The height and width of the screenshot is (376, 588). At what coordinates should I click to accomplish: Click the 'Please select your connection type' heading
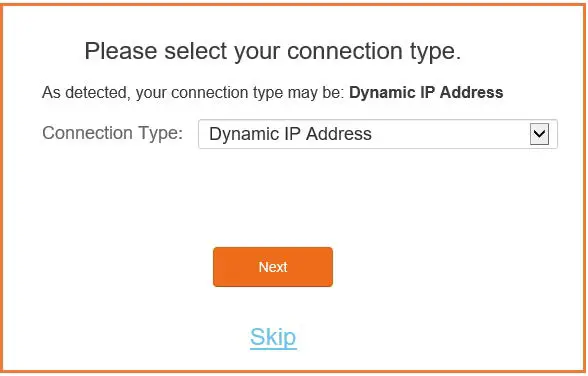pos(273,51)
